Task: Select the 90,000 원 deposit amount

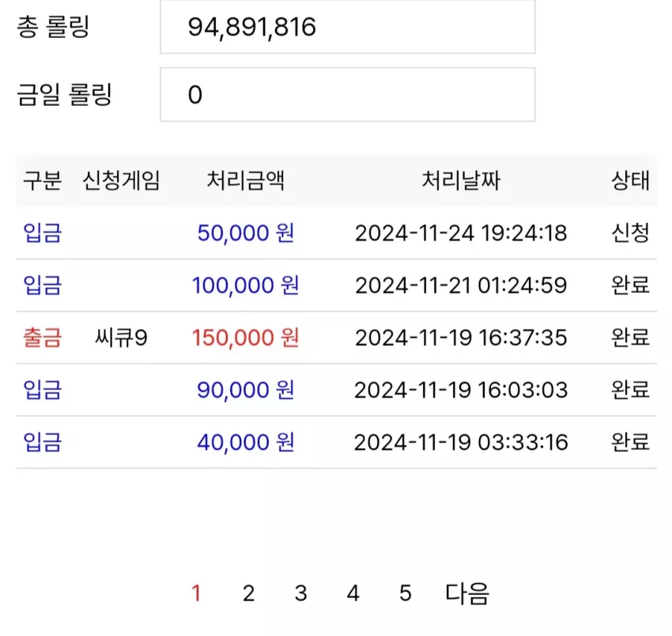Action: pyautogui.click(x=246, y=390)
